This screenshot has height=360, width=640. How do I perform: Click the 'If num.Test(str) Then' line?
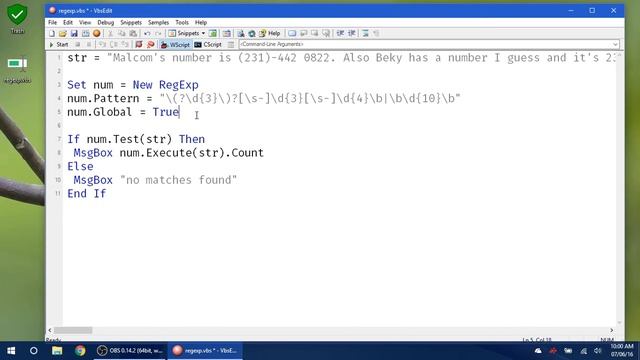pyautogui.click(x=136, y=139)
